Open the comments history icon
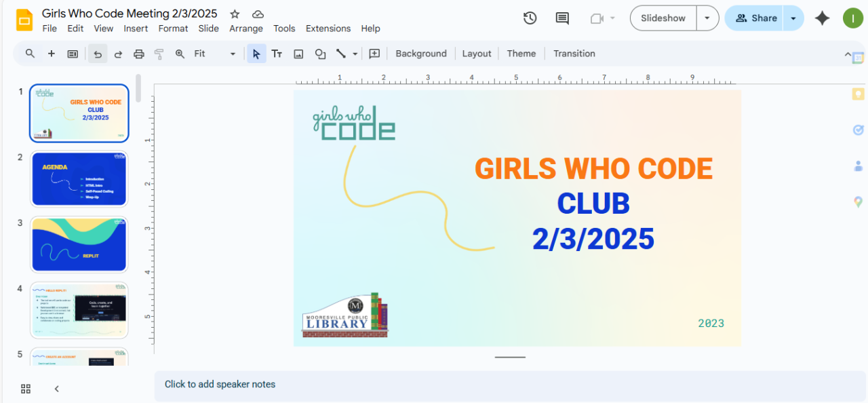868x403 pixels. [x=562, y=18]
